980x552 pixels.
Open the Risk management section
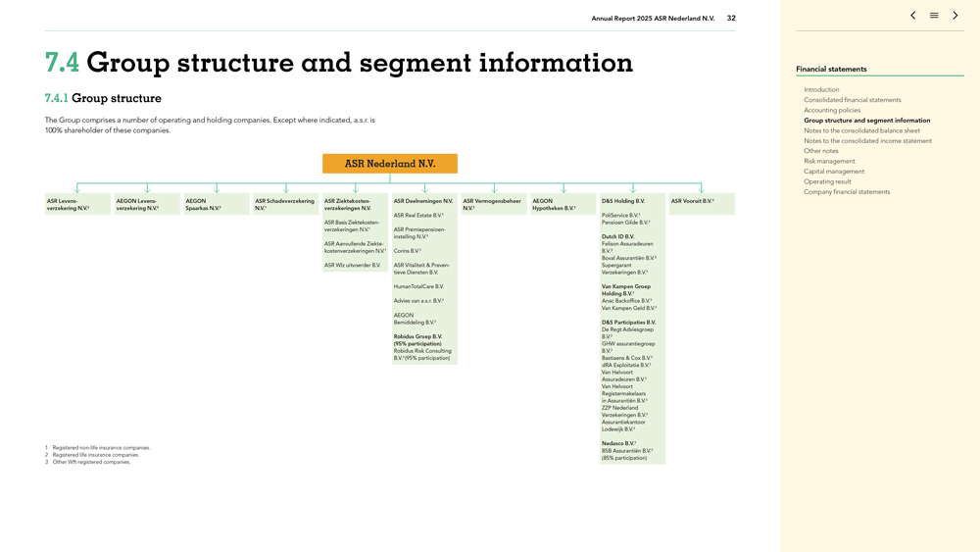pos(829,161)
